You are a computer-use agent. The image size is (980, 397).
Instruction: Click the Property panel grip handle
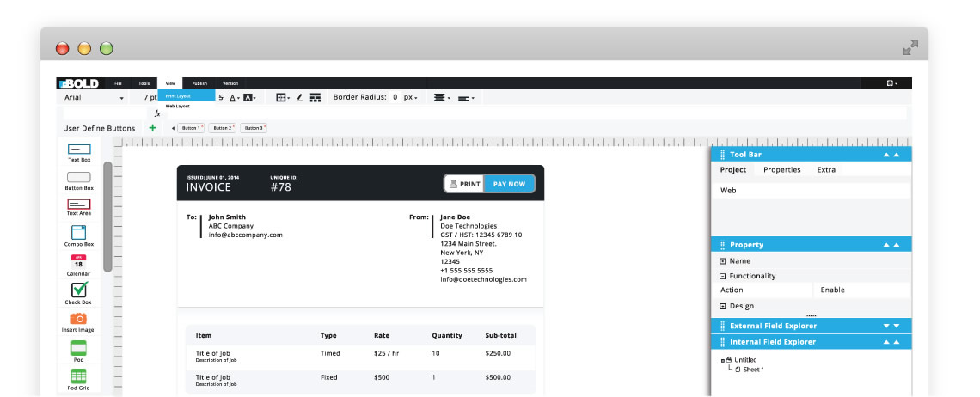tap(722, 244)
